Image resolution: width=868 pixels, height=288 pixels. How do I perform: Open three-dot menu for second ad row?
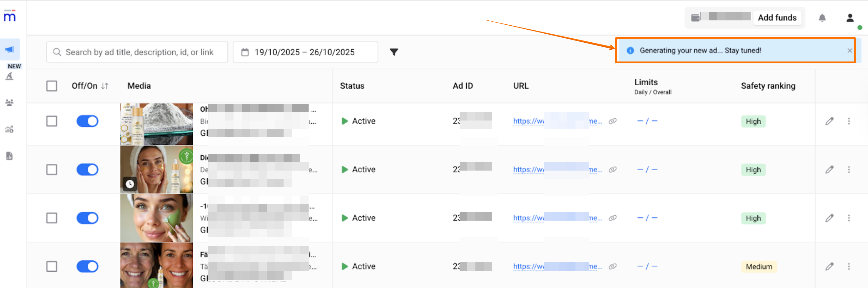click(849, 170)
